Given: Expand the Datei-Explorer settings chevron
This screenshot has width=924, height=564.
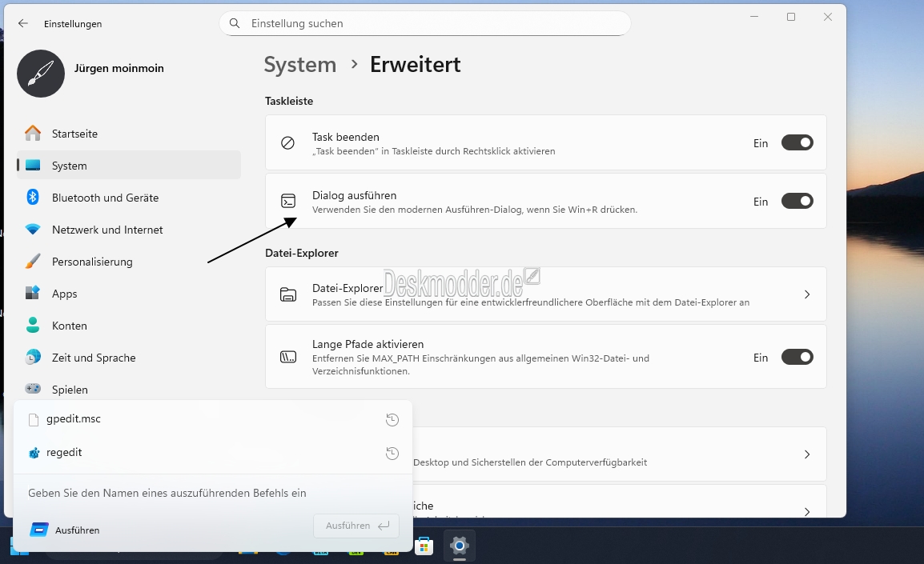Looking at the screenshot, I should point(806,294).
